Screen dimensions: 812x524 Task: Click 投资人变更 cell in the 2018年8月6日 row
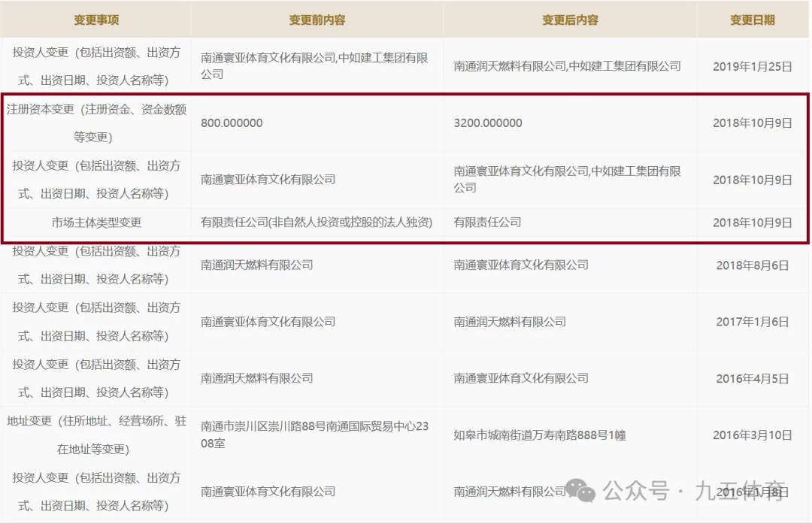[96, 265]
